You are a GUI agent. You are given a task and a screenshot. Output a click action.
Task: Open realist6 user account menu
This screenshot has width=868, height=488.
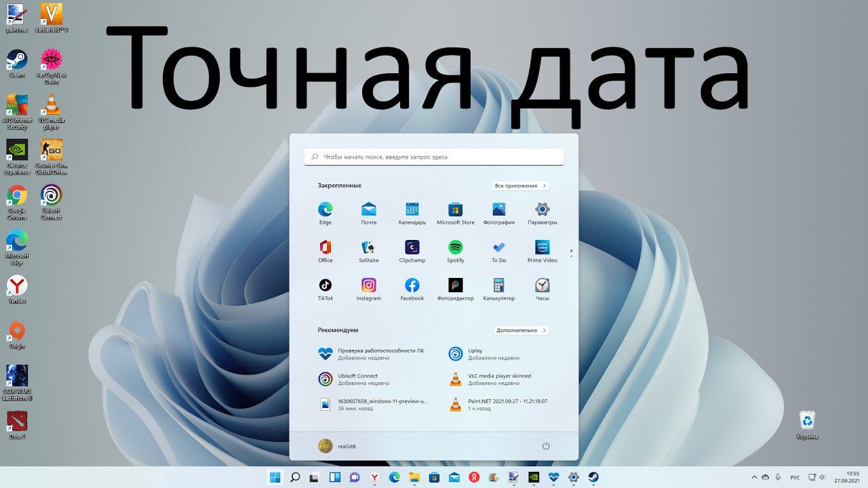[337, 446]
